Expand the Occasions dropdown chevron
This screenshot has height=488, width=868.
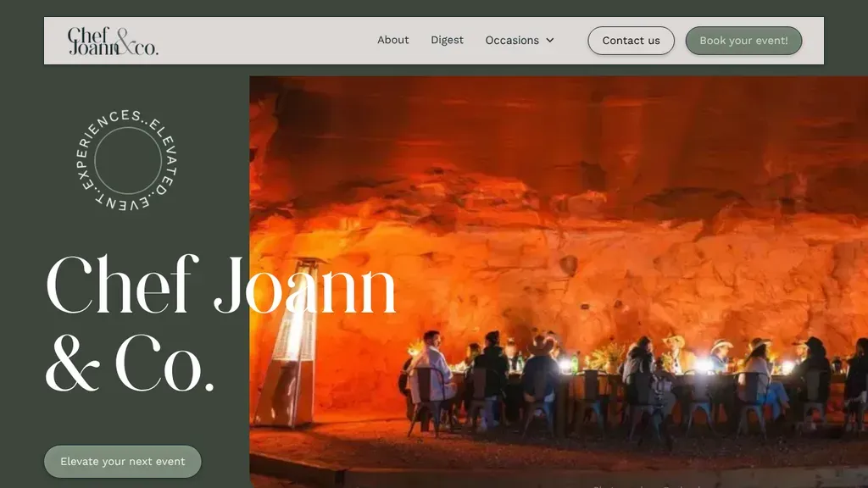tap(549, 41)
